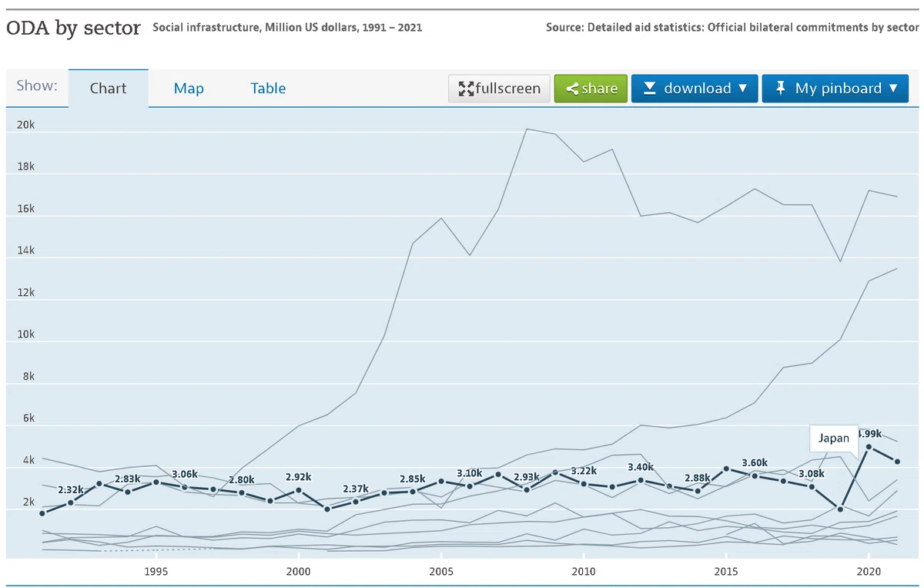
Task: Click the 3.06k data point for 1996
Action: 185,488
